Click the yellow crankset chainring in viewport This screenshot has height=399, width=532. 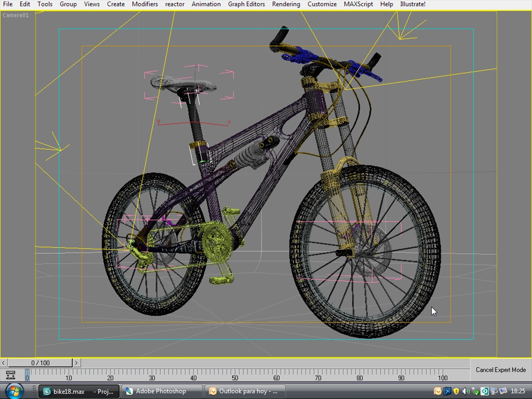click(216, 241)
